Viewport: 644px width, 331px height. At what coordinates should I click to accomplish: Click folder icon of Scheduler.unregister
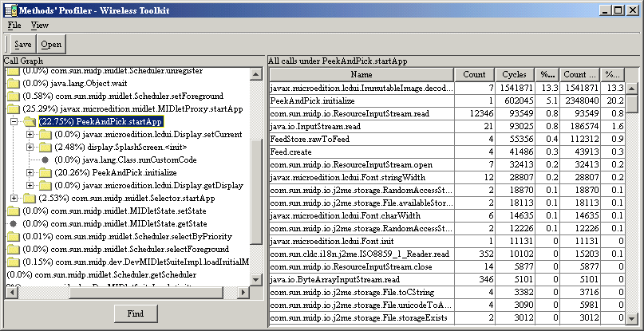(x=14, y=72)
